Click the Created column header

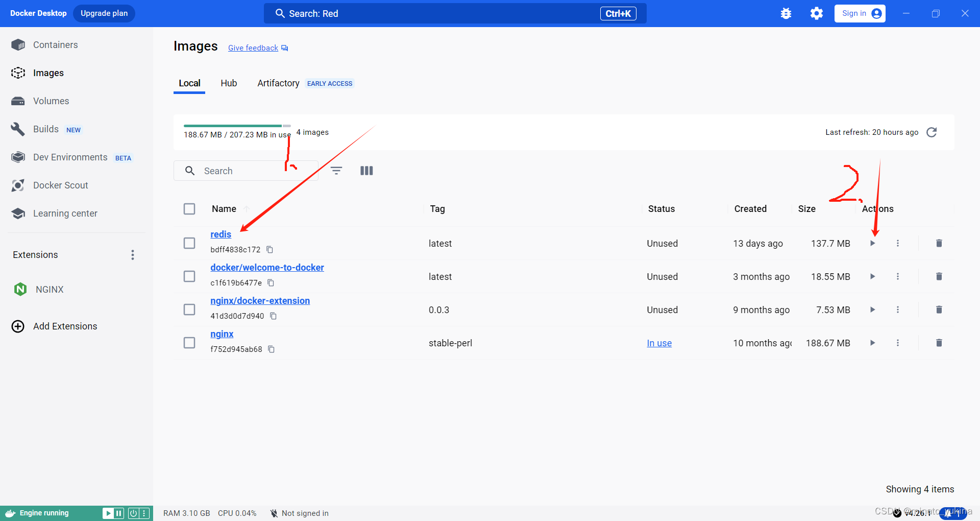point(750,209)
